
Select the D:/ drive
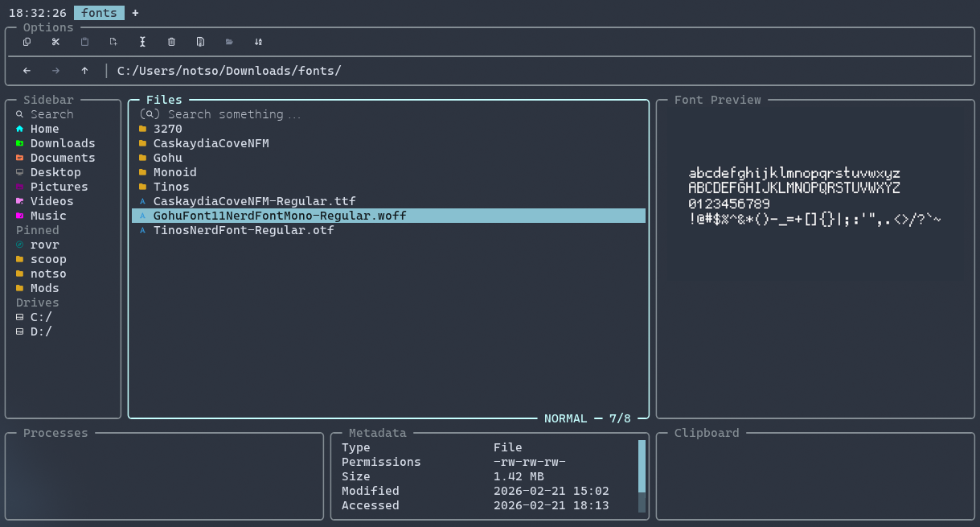[x=41, y=331]
